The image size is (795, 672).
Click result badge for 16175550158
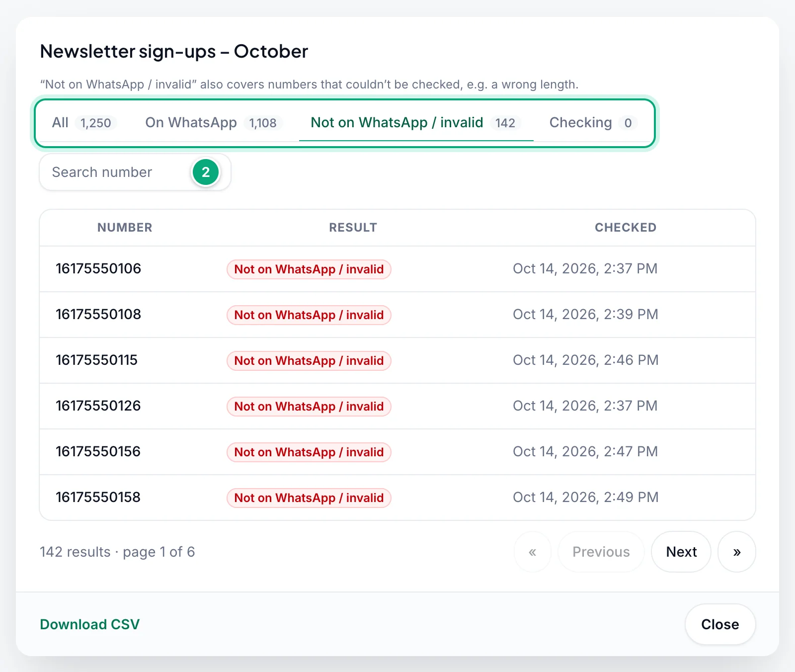click(x=309, y=498)
